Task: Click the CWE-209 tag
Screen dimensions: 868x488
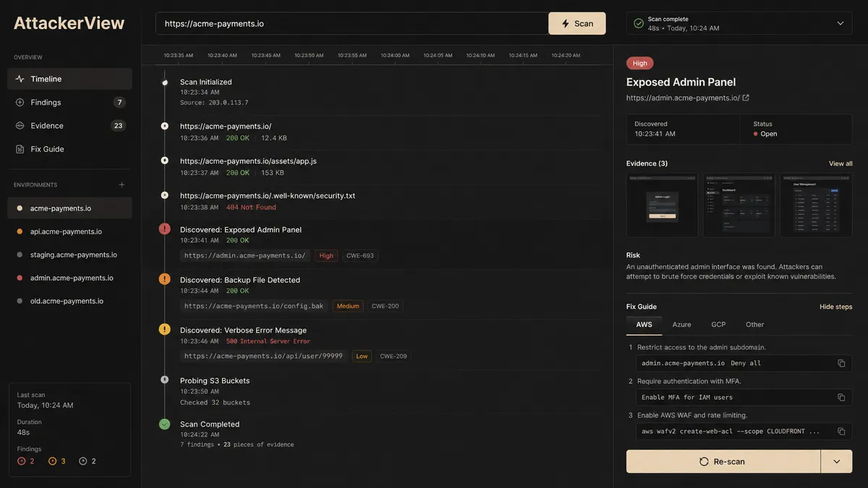Action: tap(393, 356)
